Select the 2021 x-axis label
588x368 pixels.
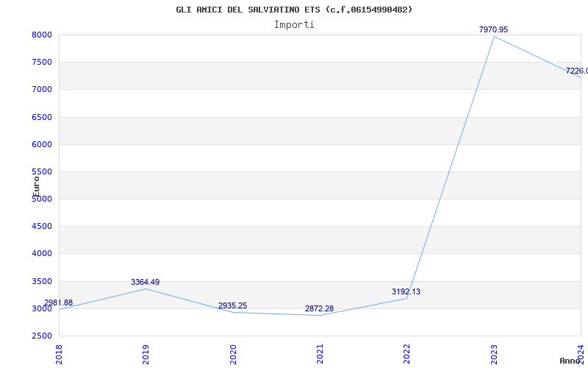click(320, 355)
